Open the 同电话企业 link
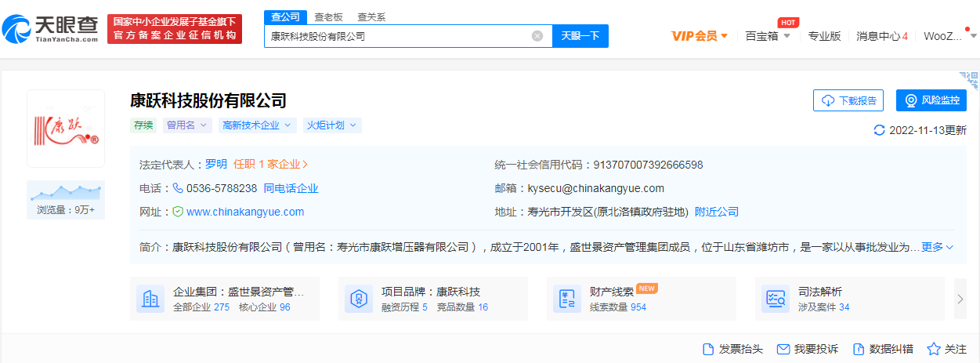The height and width of the screenshot is (363, 980). [291, 188]
